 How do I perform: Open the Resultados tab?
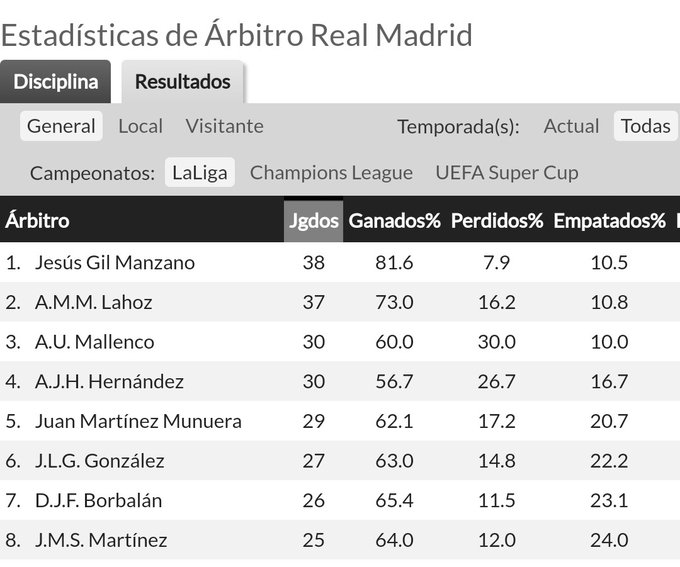pos(183,82)
